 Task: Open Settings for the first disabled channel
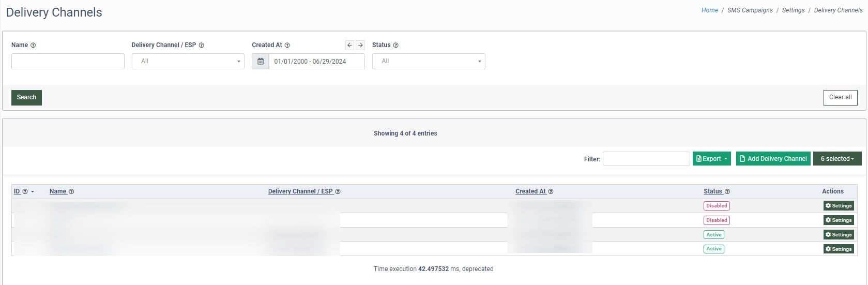point(839,206)
